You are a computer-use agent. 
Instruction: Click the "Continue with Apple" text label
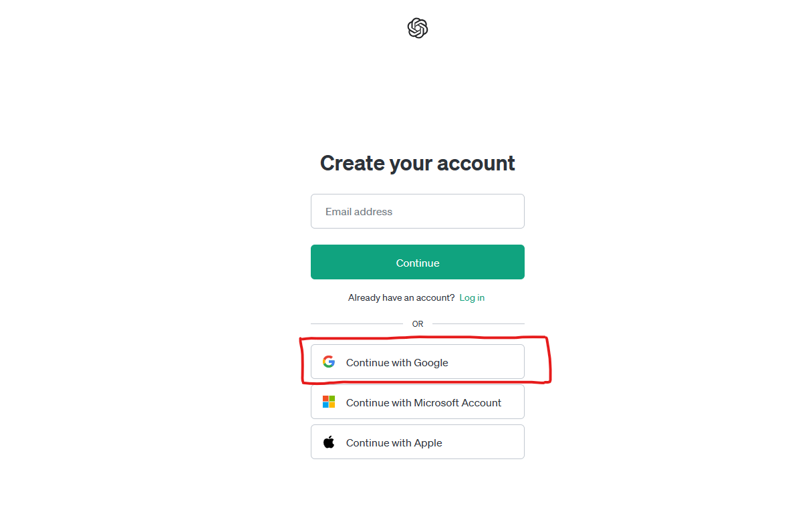pos(394,443)
